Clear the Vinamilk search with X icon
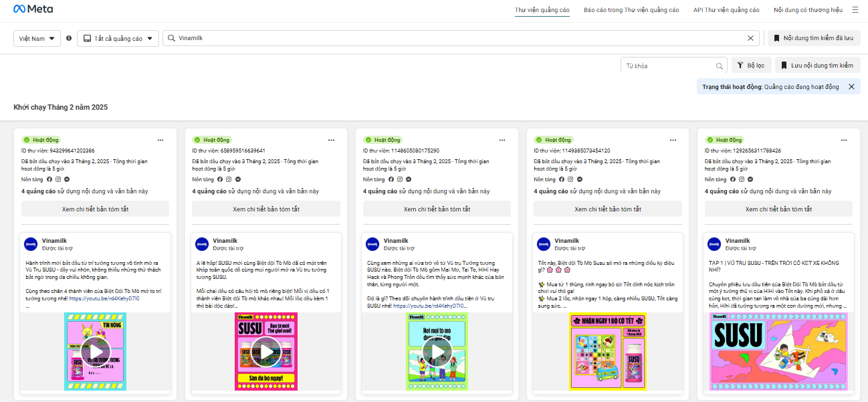 pyautogui.click(x=750, y=38)
